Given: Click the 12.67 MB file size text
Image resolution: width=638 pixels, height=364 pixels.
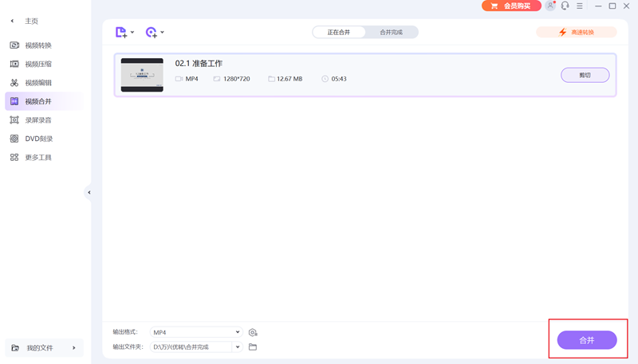Looking at the screenshot, I should click(x=289, y=79).
